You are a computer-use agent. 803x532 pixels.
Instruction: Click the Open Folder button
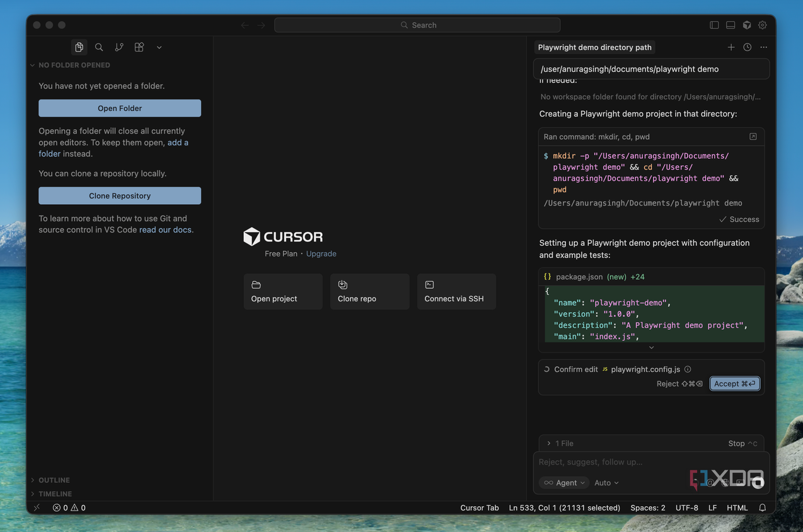coord(120,108)
